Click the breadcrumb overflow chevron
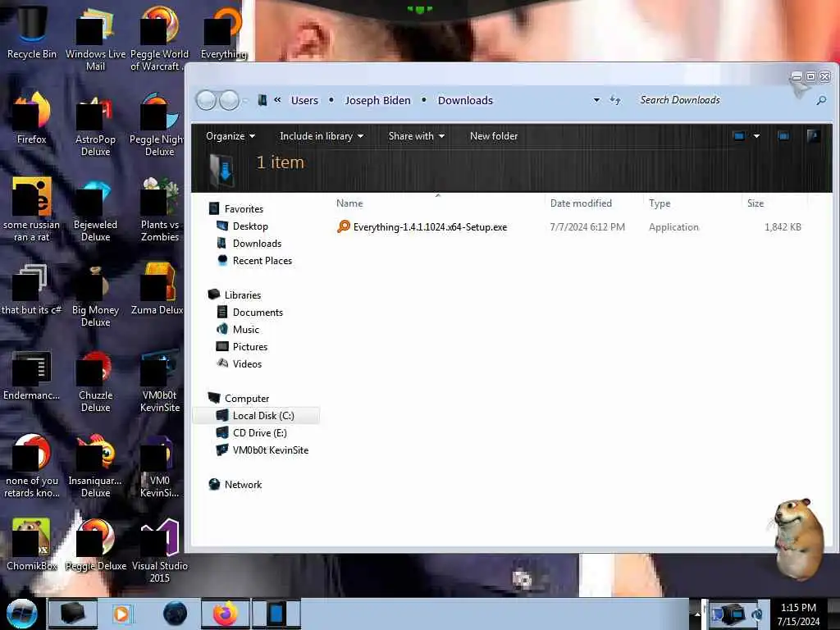 [x=277, y=99]
